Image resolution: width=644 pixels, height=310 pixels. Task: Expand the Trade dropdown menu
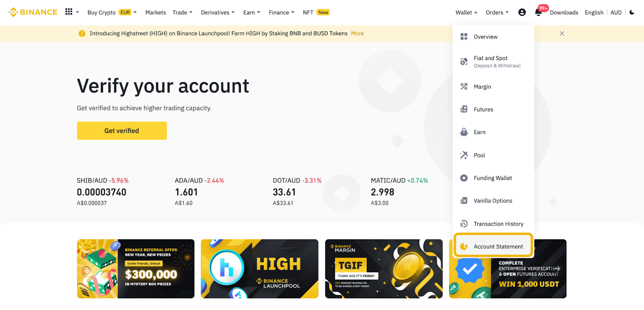pyautogui.click(x=182, y=12)
